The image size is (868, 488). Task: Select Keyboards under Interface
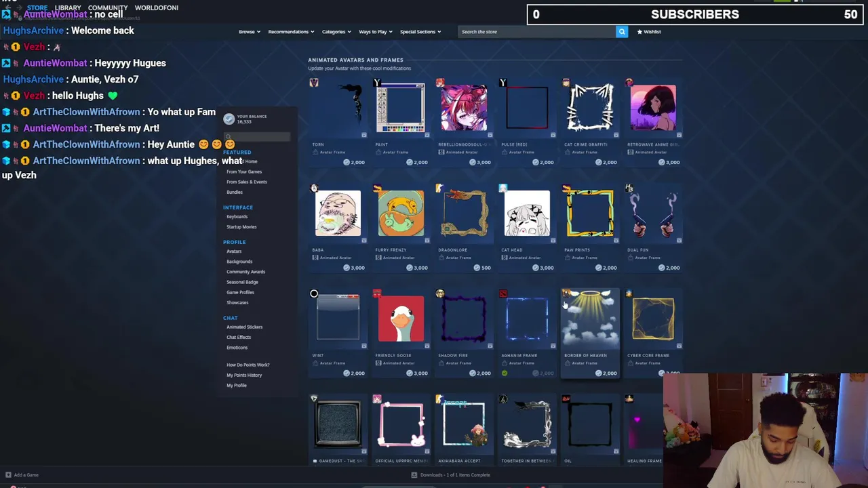tap(237, 216)
